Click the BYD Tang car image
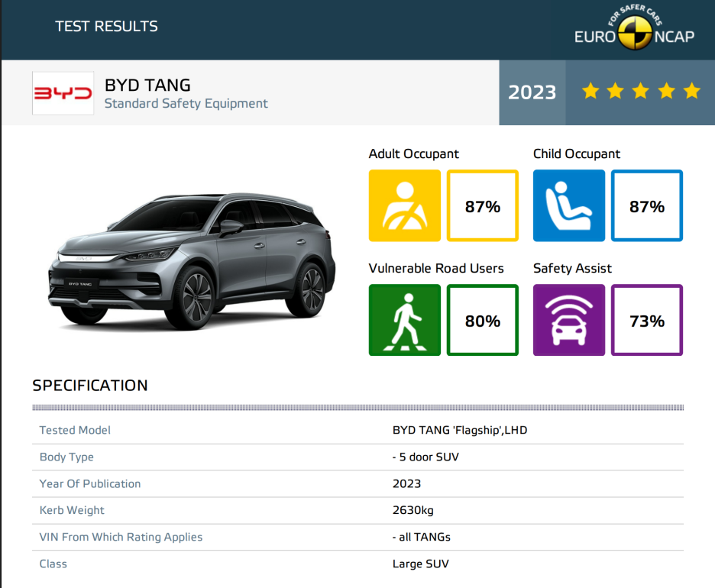 pyautogui.click(x=192, y=261)
